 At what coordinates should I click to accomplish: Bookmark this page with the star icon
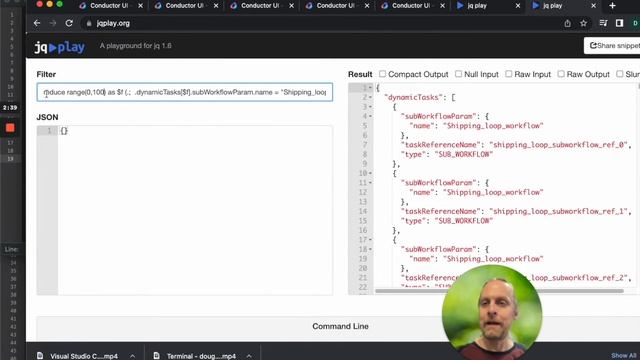coord(584,23)
